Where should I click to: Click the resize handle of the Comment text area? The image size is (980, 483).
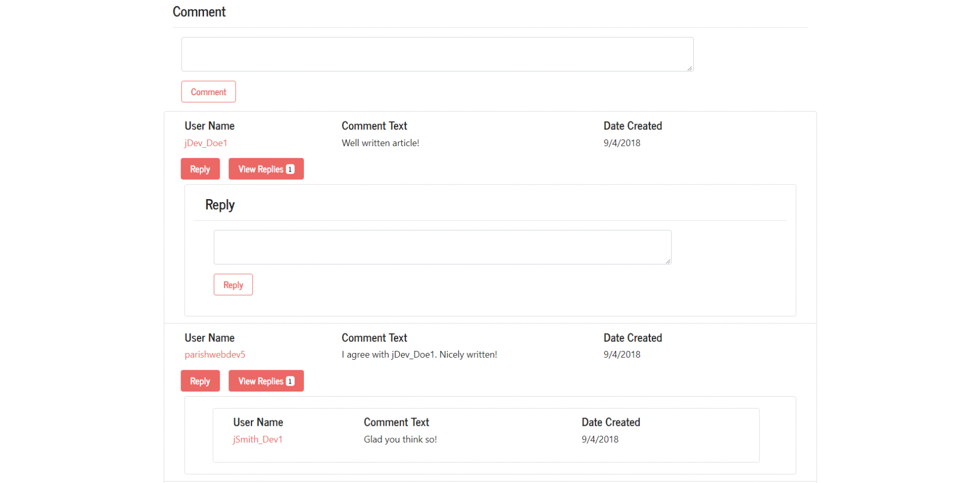point(689,68)
